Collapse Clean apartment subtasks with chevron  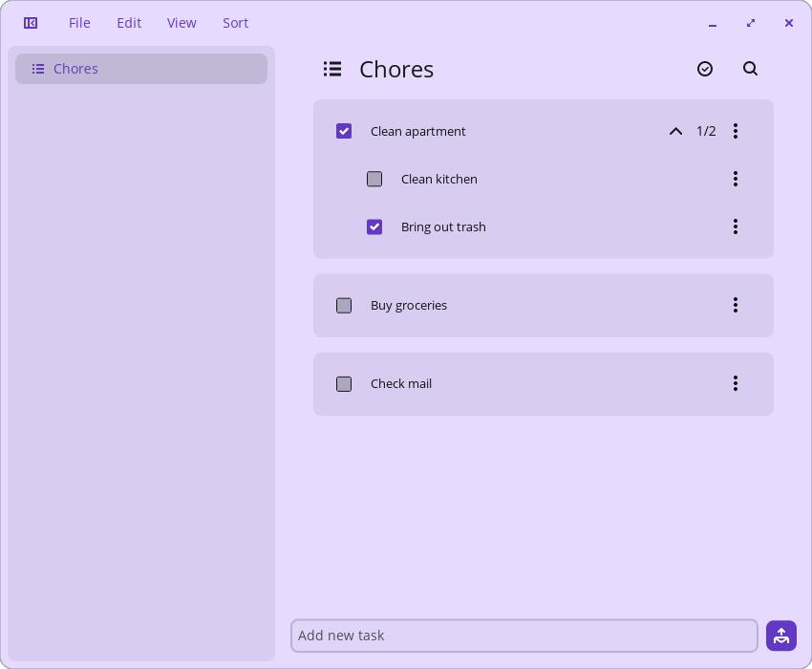click(x=675, y=132)
